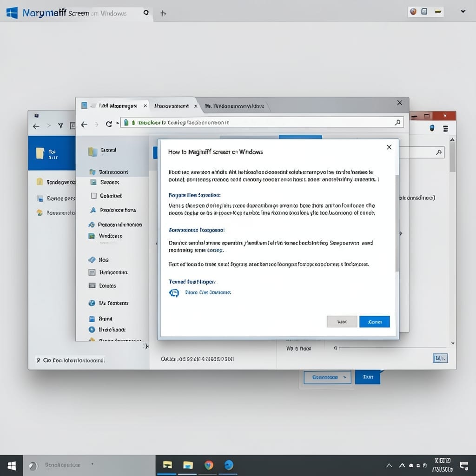Open the notification center in the taskbar corner
The image size is (476, 476).
(464, 466)
